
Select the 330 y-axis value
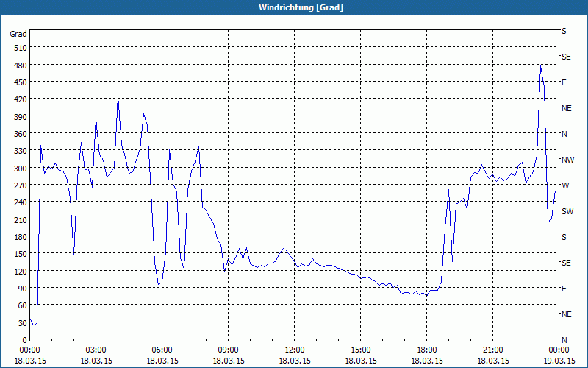[21, 152]
